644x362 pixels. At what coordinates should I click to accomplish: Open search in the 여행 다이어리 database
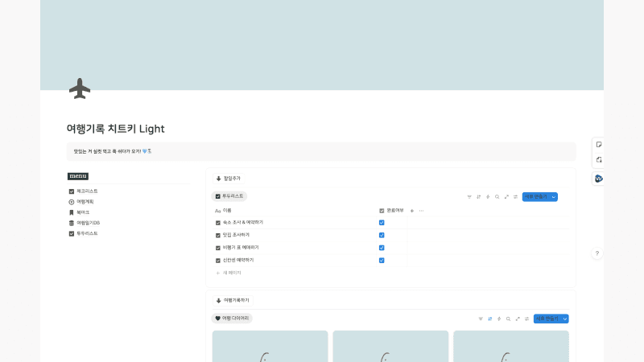[508, 319]
